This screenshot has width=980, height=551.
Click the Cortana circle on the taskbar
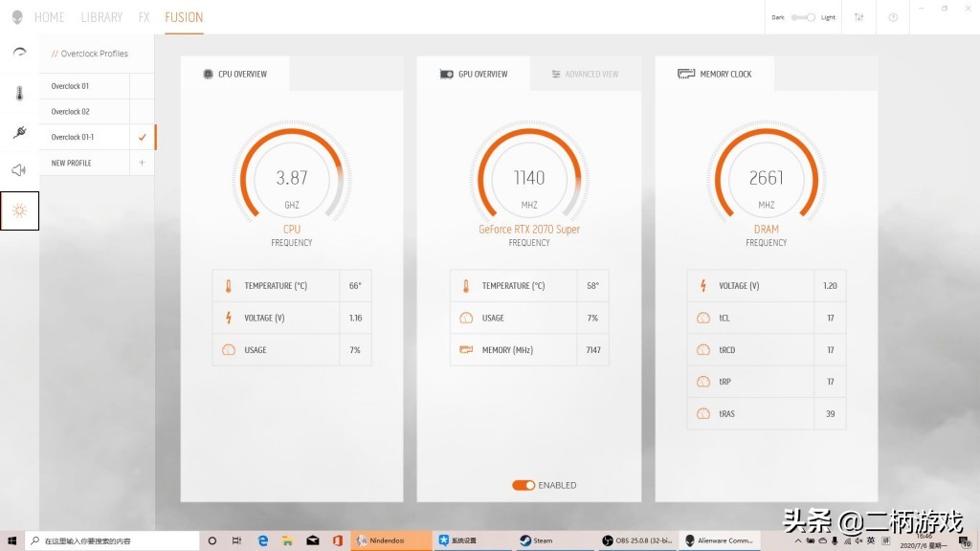tap(212, 540)
